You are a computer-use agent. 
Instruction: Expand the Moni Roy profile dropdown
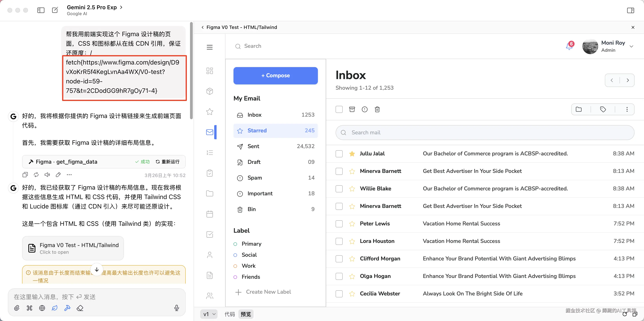631,46
